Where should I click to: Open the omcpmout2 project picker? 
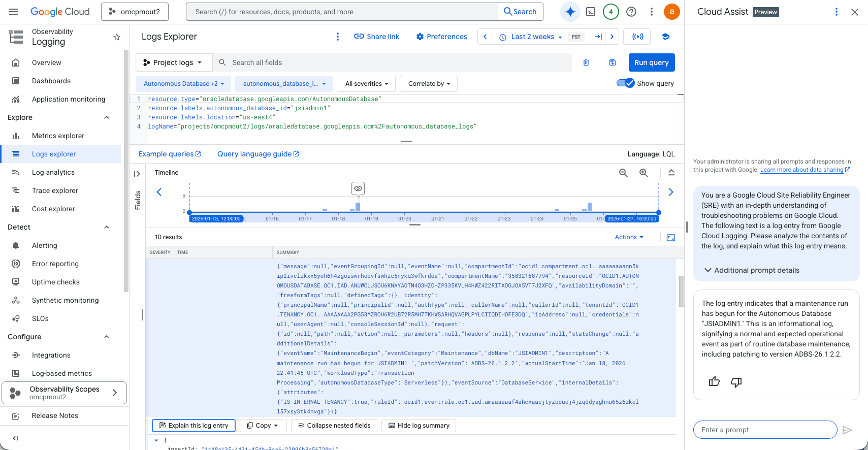tap(135, 12)
